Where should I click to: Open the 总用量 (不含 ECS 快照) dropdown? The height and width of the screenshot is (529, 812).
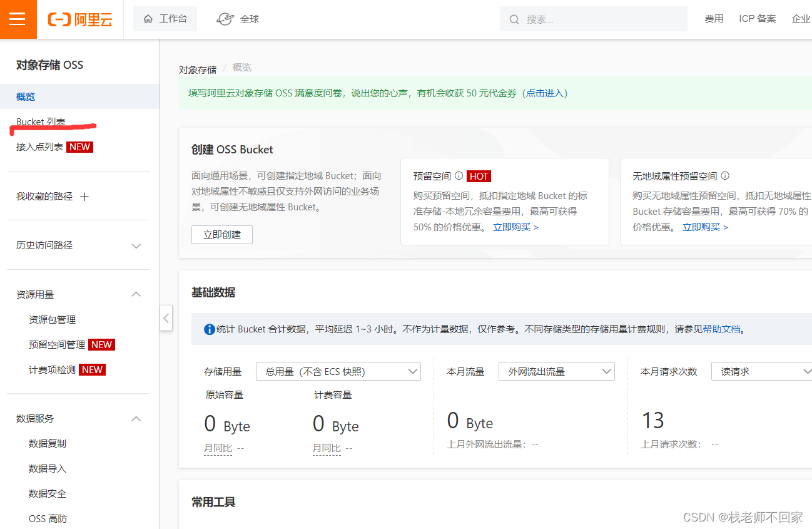tap(338, 371)
